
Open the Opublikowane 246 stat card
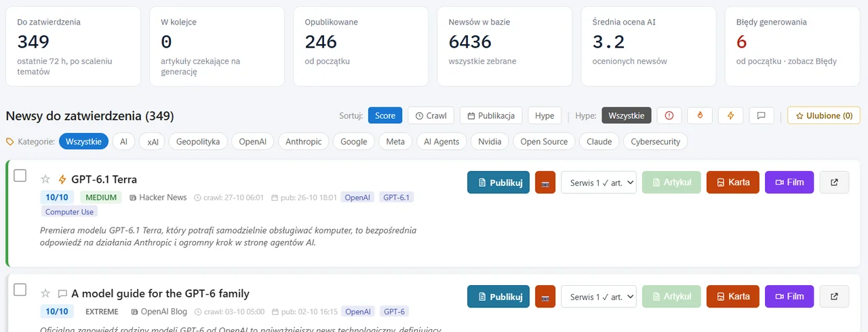[361, 46]
